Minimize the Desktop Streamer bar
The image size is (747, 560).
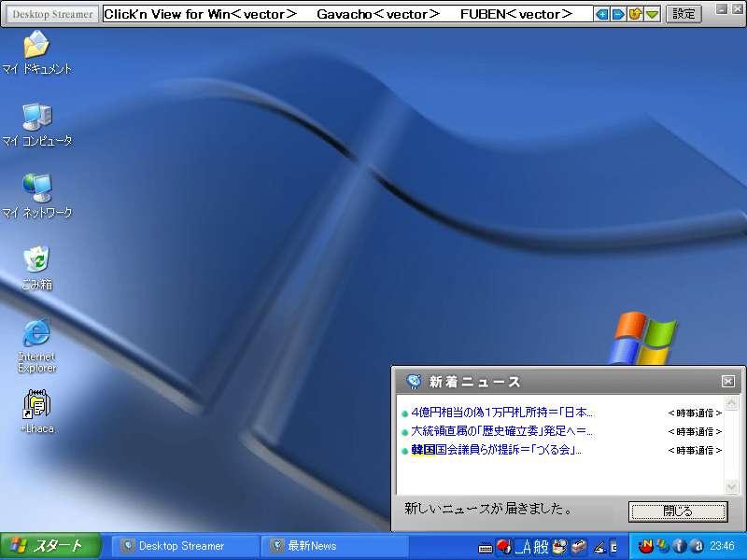pos(722,9)
